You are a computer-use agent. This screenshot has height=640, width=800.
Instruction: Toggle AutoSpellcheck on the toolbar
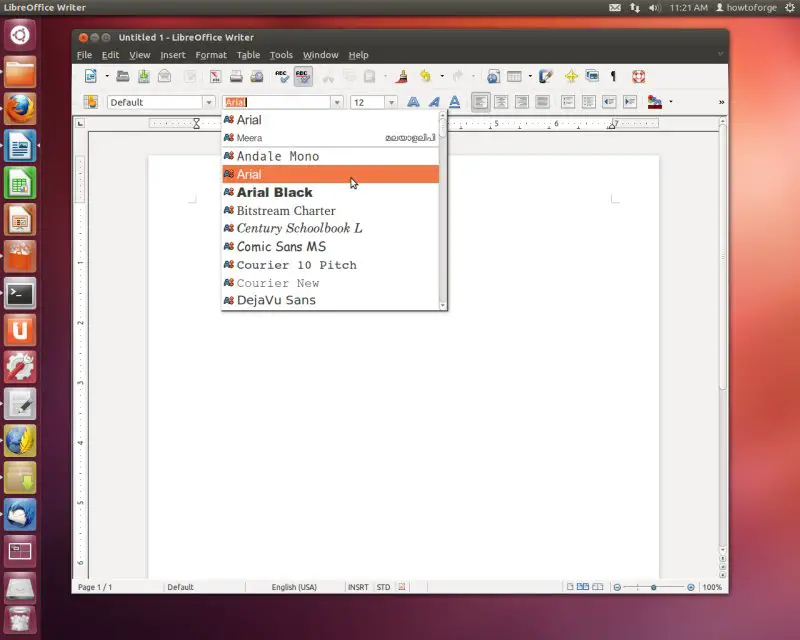303,77
